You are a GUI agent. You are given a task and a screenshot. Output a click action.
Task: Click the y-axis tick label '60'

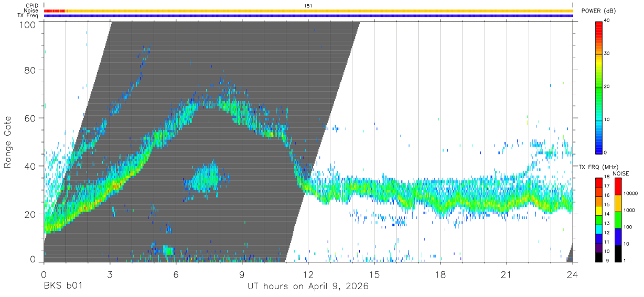30,118
